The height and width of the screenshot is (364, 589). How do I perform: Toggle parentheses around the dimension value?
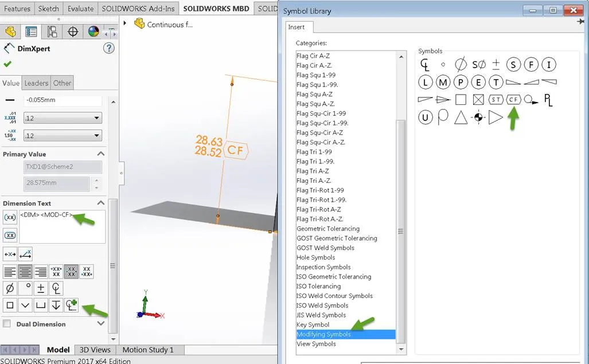click(x=9, y=217)
